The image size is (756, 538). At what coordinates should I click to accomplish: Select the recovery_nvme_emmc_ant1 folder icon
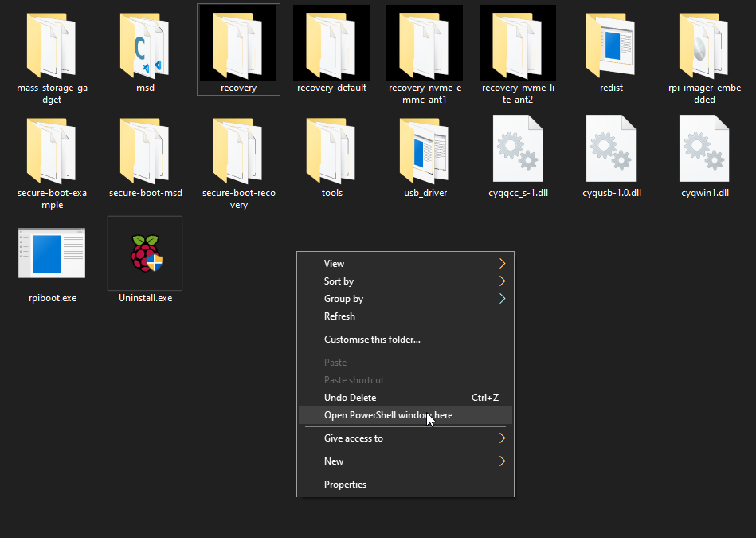coord(425,45)
